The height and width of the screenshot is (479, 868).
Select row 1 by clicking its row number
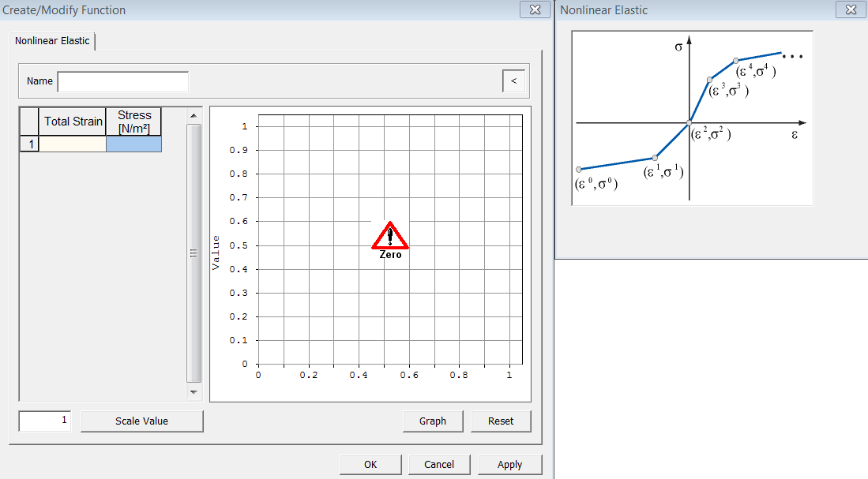point(28,143)
